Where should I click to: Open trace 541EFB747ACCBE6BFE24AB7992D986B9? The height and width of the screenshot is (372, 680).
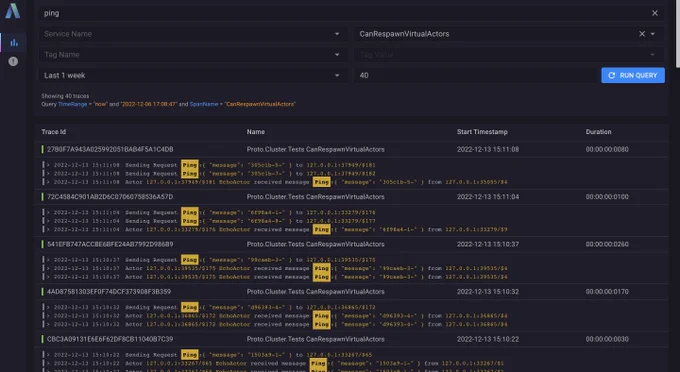click(x=110, y=244)
